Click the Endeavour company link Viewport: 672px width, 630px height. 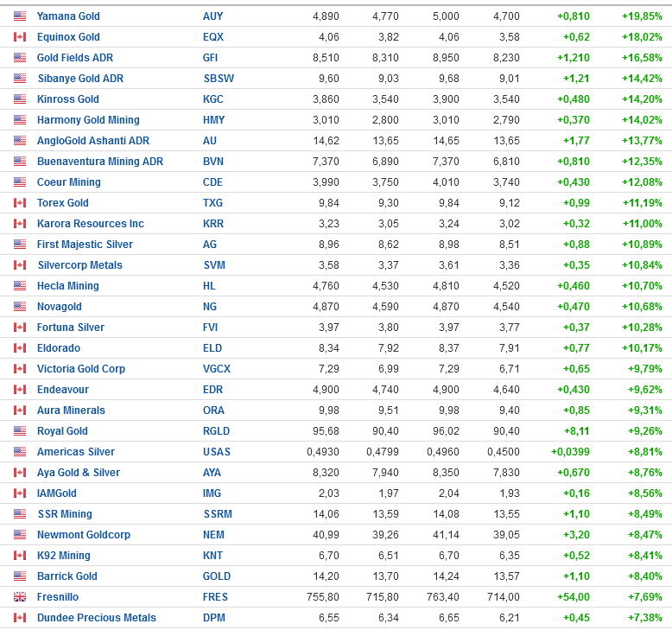point(63,390)
